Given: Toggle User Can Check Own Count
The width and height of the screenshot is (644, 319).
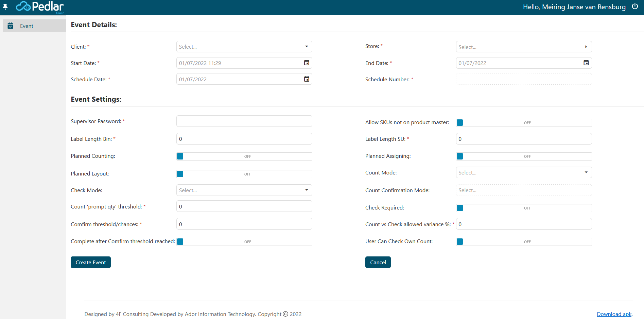Looking at the screenshot, I should click(x=523, y=242).
